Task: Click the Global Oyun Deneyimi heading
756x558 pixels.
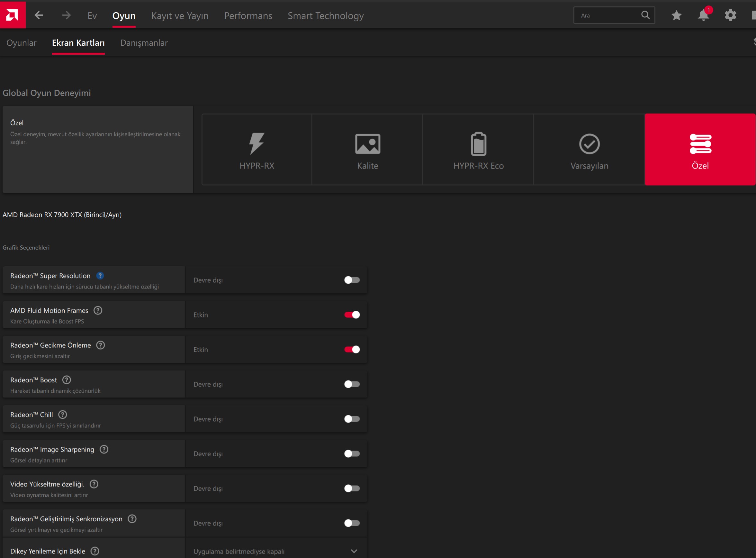Action: [47, 93]
